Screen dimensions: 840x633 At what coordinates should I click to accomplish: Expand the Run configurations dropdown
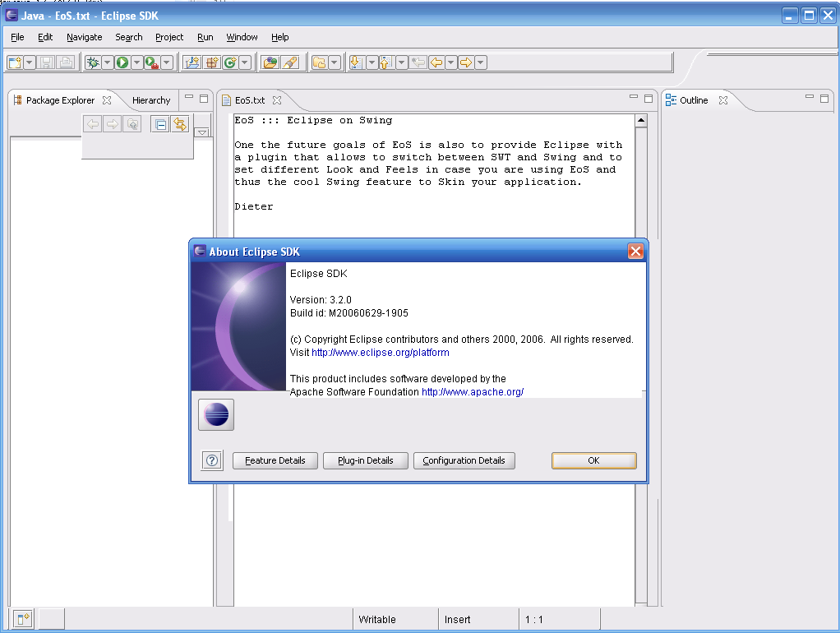coord(136,62)
